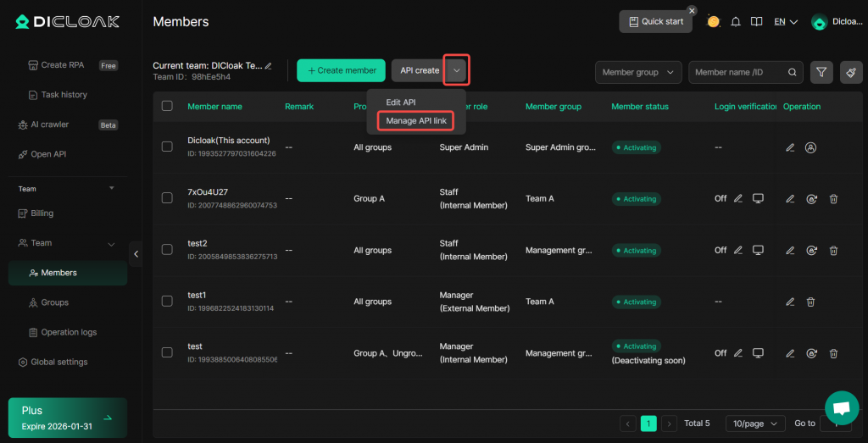This screenshot has width=868, height=443.
Task: Expand the 10/page pagination dropdown
Action: pyautogui.click(x=754, y=424)
